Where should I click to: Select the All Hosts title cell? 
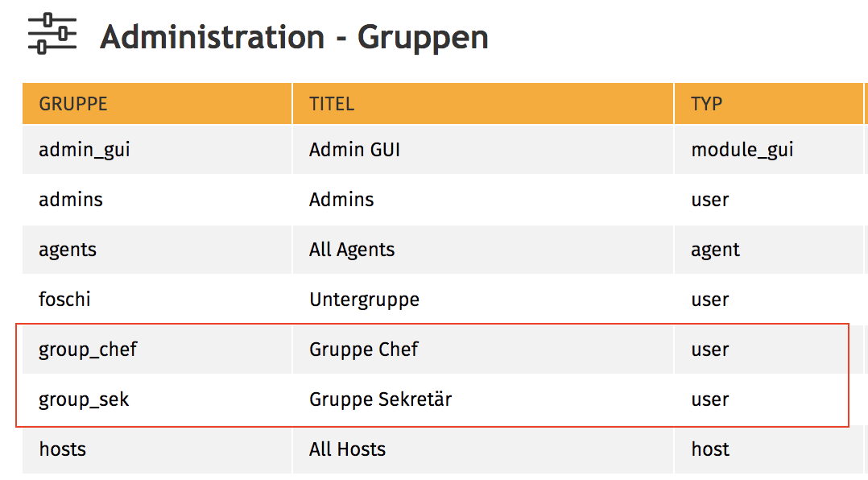[x=347, y=449]
